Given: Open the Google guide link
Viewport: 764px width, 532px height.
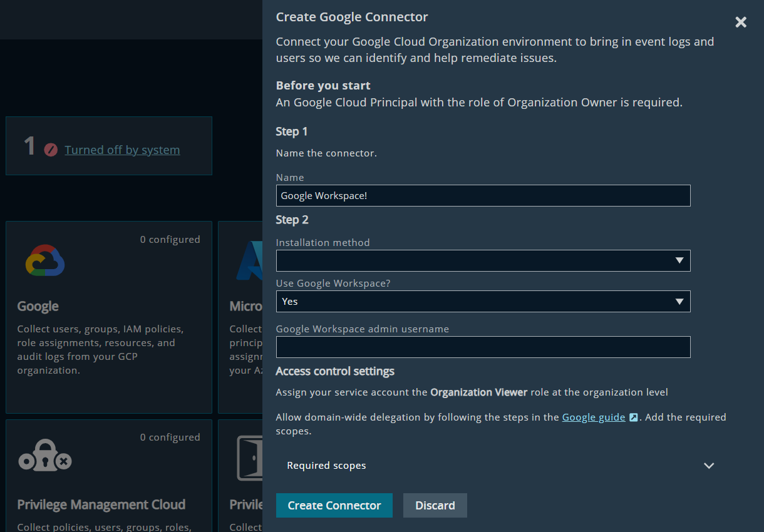Looking at the screenshot, I should 594,417.
